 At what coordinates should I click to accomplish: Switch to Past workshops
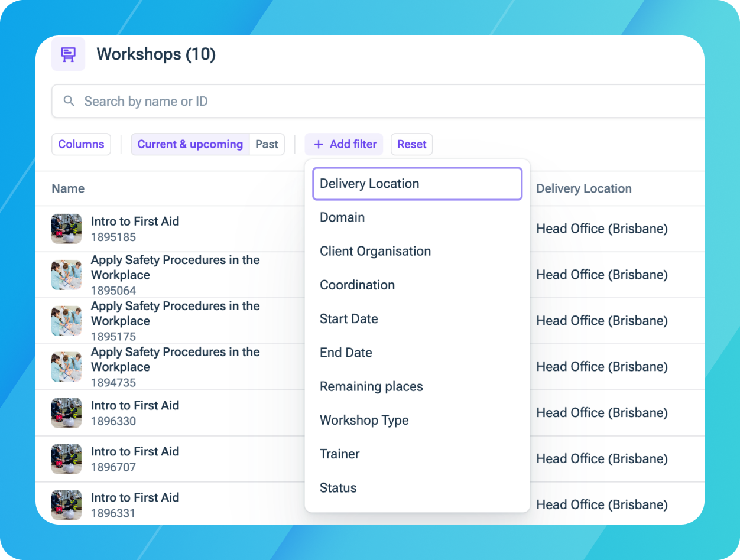267,144
